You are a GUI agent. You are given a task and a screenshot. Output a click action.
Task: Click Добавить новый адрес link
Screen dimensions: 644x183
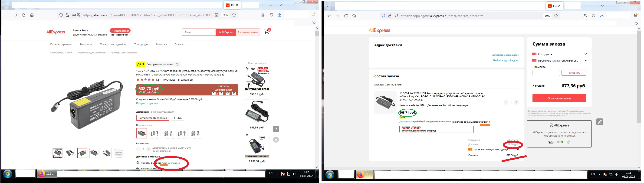[505, 55]
